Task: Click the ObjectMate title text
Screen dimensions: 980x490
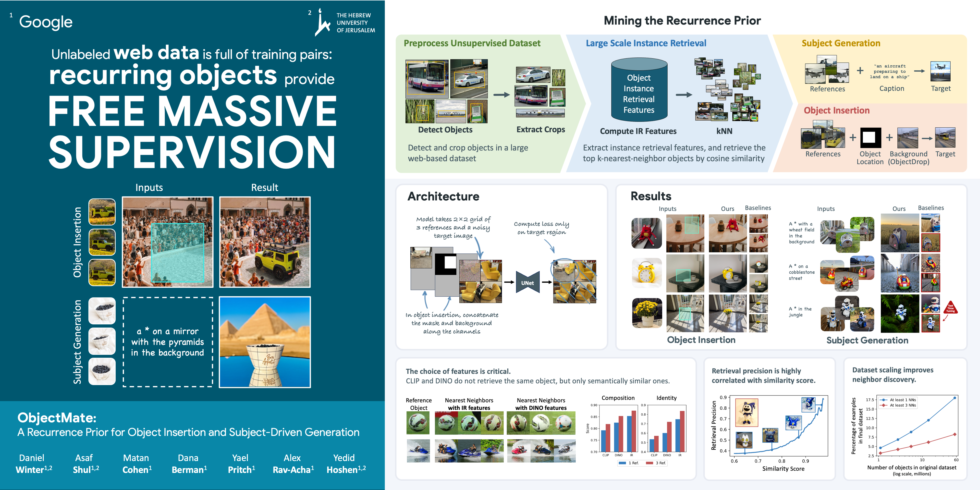Action: coord(57,418)
